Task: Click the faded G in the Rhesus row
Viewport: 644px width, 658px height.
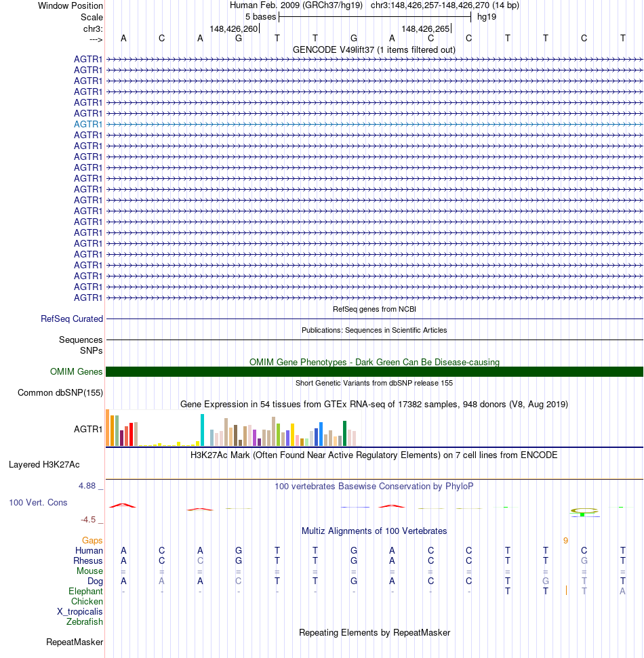Action: pos(584,561)
